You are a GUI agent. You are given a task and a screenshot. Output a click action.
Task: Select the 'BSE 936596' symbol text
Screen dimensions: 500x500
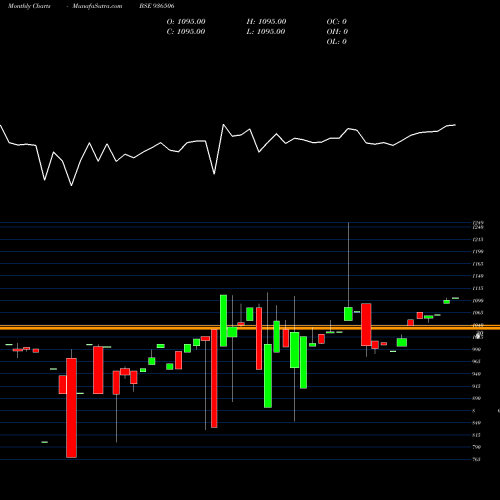[157, 6]
